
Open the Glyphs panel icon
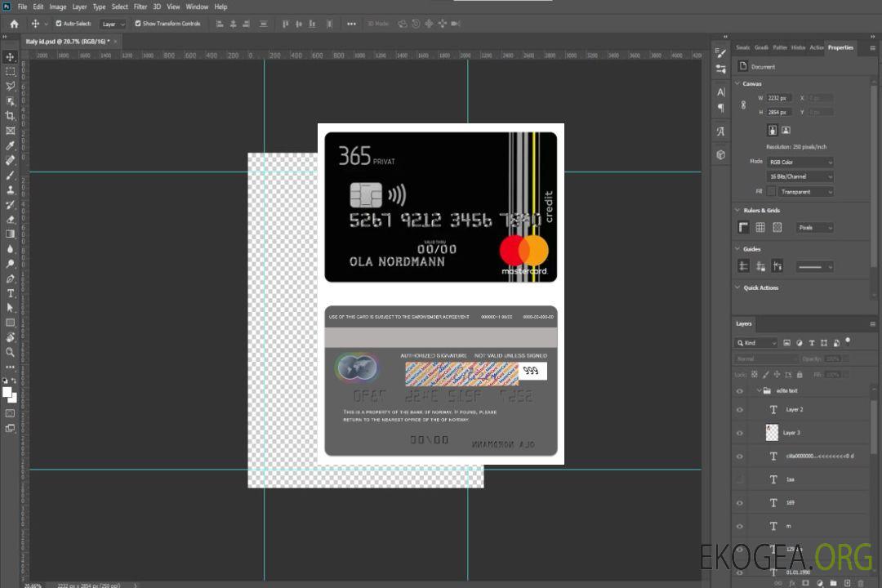point(721,131)
